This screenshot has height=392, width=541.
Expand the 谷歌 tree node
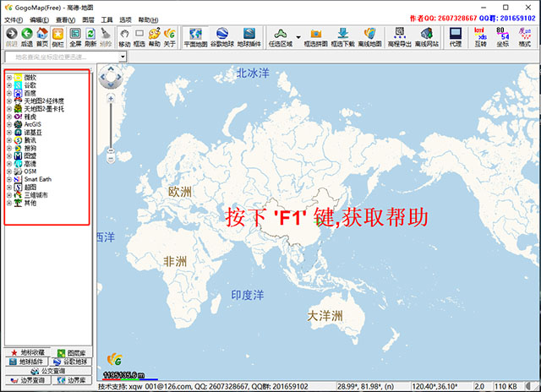(x=9, y=85)
